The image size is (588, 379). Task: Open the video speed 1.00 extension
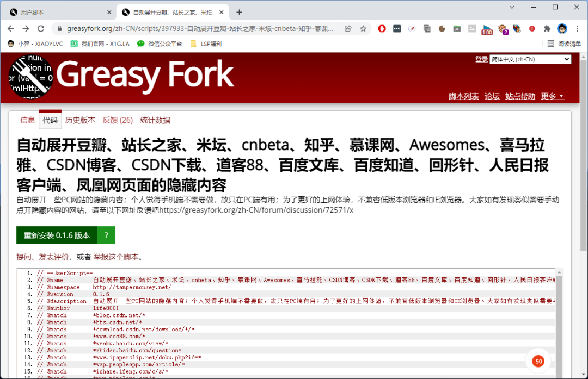coord(487,29)
